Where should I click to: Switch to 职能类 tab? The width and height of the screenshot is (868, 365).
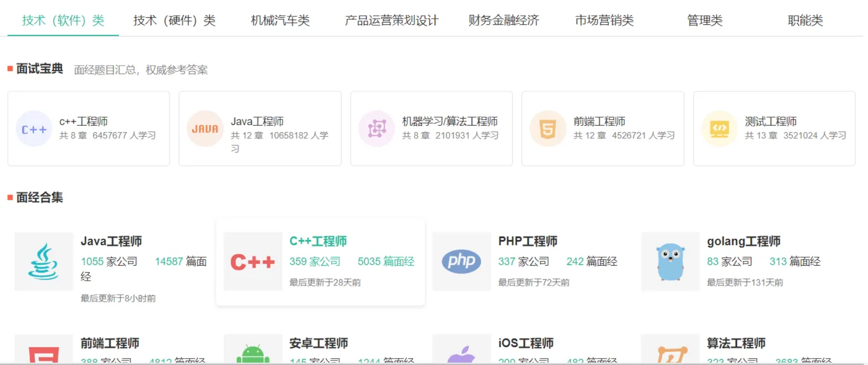(x=805, y=20)
